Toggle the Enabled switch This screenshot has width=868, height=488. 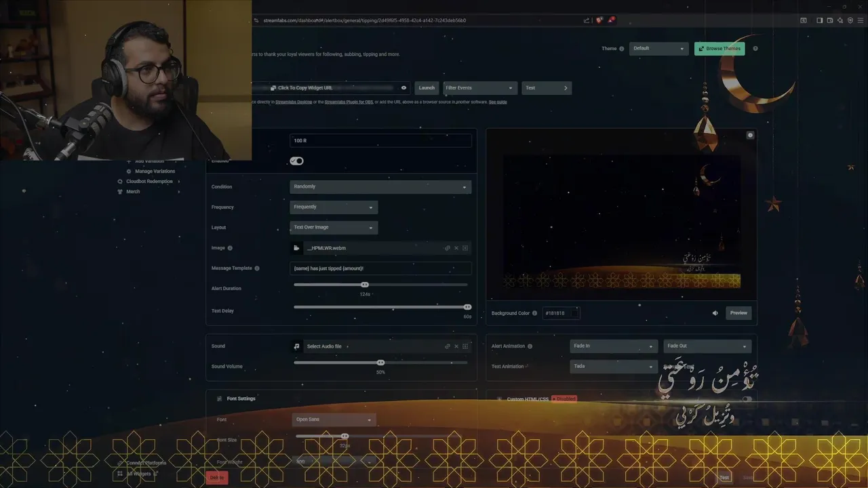click(297, 161)
